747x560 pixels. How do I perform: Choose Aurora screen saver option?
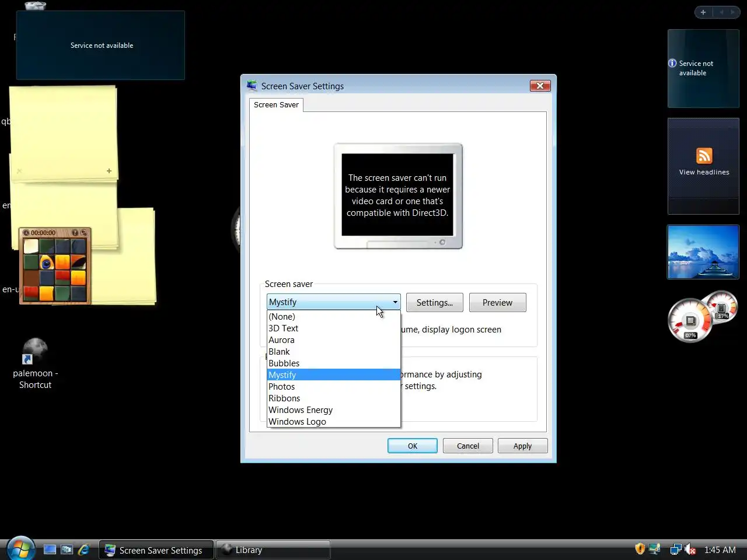tap(333, 340)
